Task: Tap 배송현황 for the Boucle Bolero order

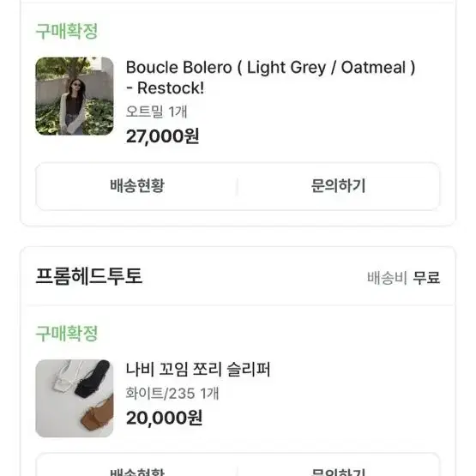Action: [x=137, y=186]
